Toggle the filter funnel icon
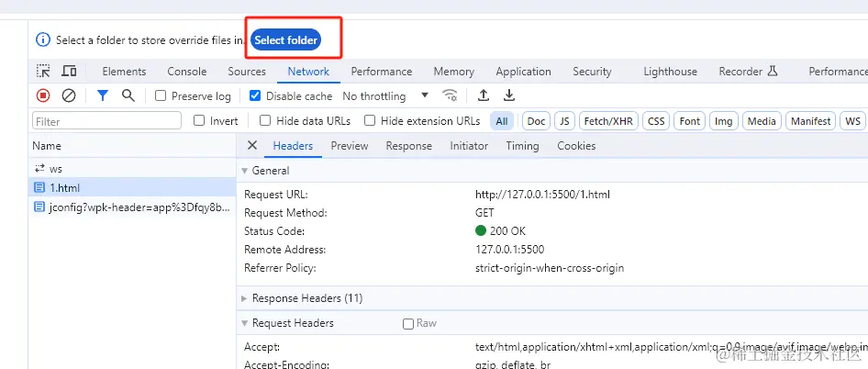 tap(103, 95)
